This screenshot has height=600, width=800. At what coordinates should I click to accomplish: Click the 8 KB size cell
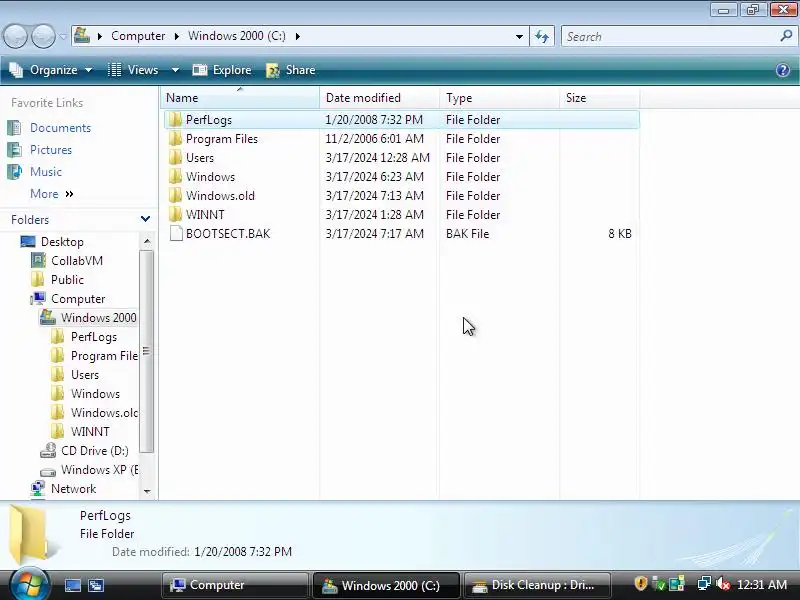click(x=619, y=234)
